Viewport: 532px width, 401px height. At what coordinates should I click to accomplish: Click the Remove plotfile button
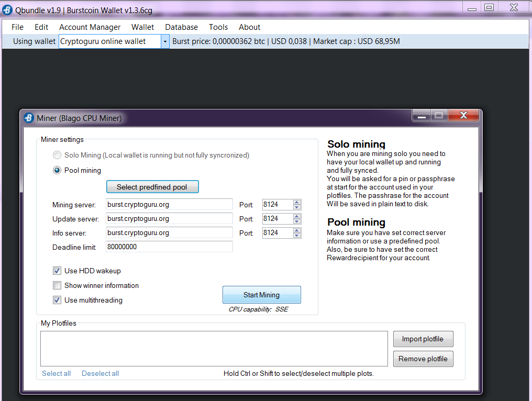[423, 359]
